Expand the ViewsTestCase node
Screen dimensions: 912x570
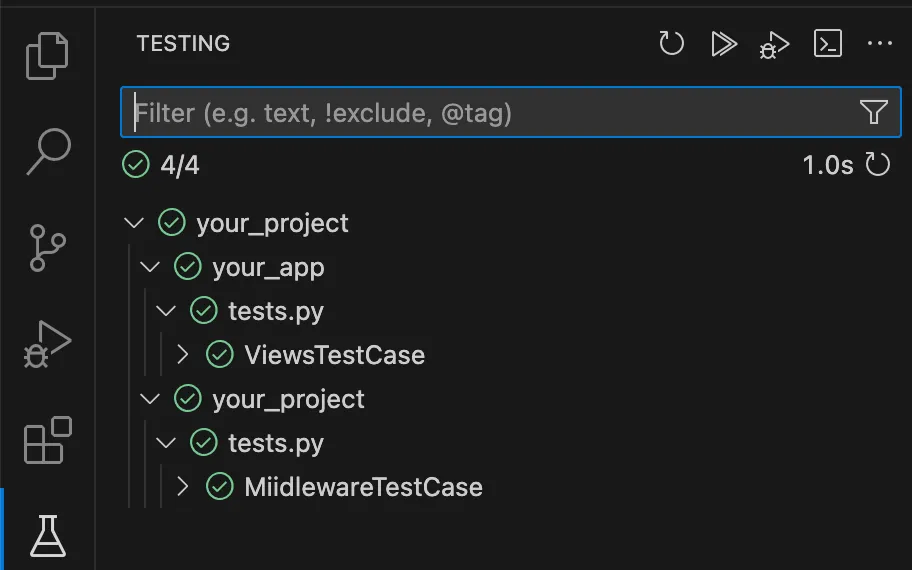183,355
